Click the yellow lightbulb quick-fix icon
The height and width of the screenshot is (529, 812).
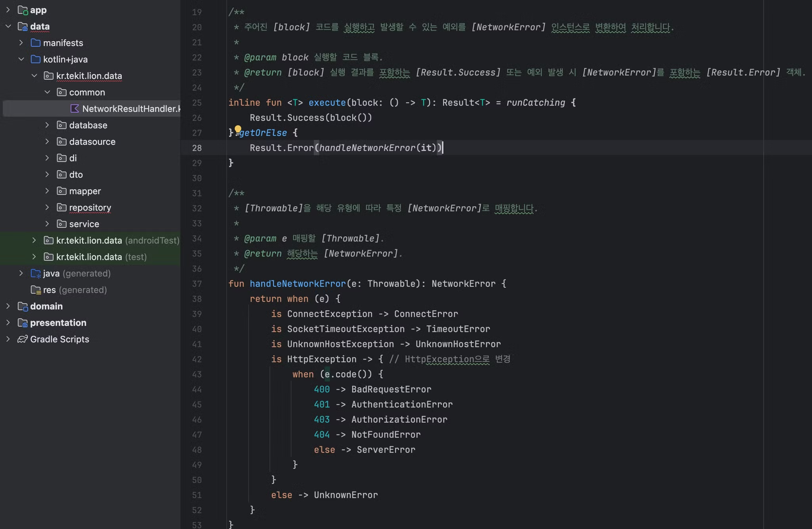[238, 129]
